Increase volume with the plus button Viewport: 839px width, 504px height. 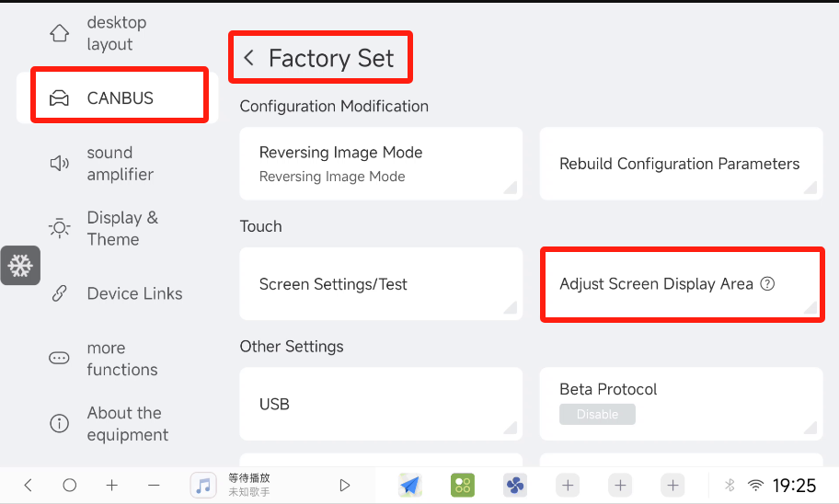[x=112, y=486]
